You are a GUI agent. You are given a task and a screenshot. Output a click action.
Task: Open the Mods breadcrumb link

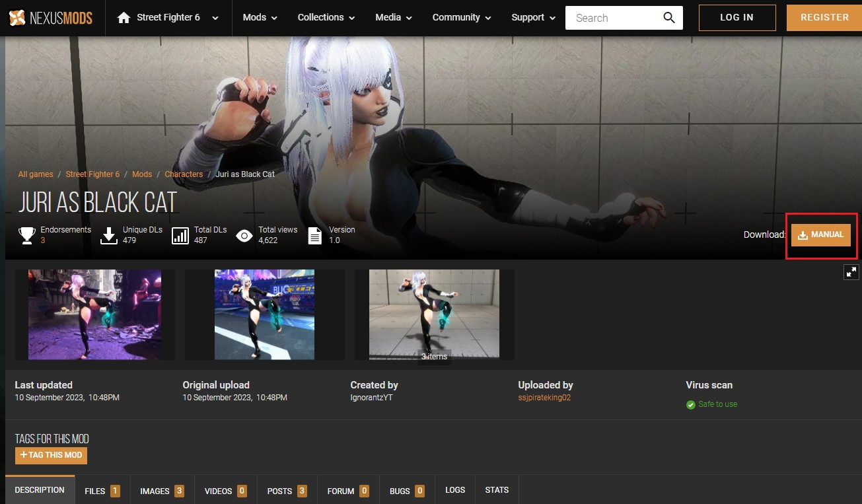point(142,174)
